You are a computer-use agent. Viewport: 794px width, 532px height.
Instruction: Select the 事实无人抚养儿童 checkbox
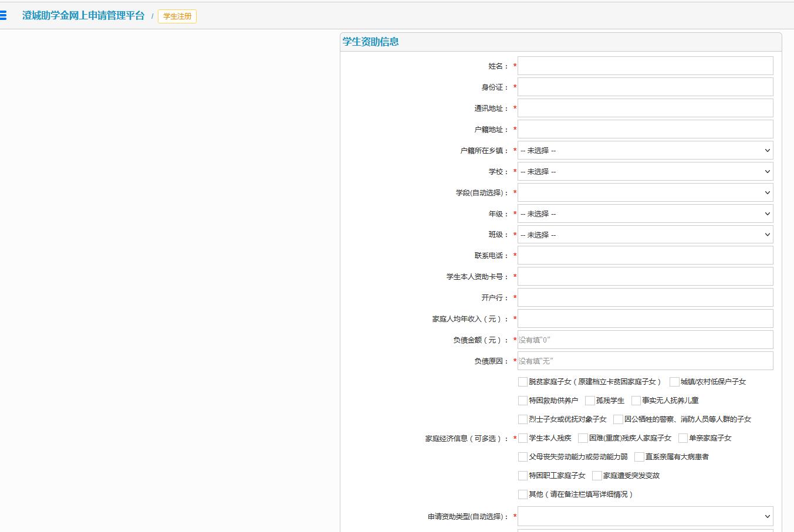636,400
